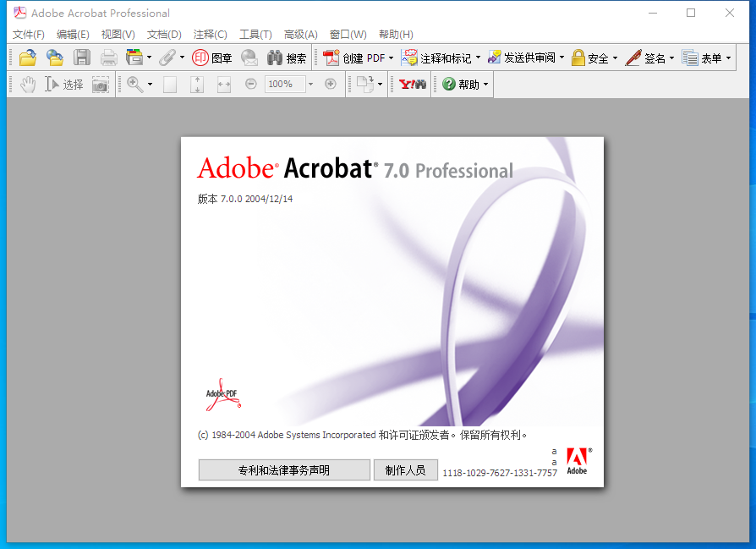Click the 签名 pen icon
The width and height of the screenshot is (756, 549).
(x=633, y=58)
